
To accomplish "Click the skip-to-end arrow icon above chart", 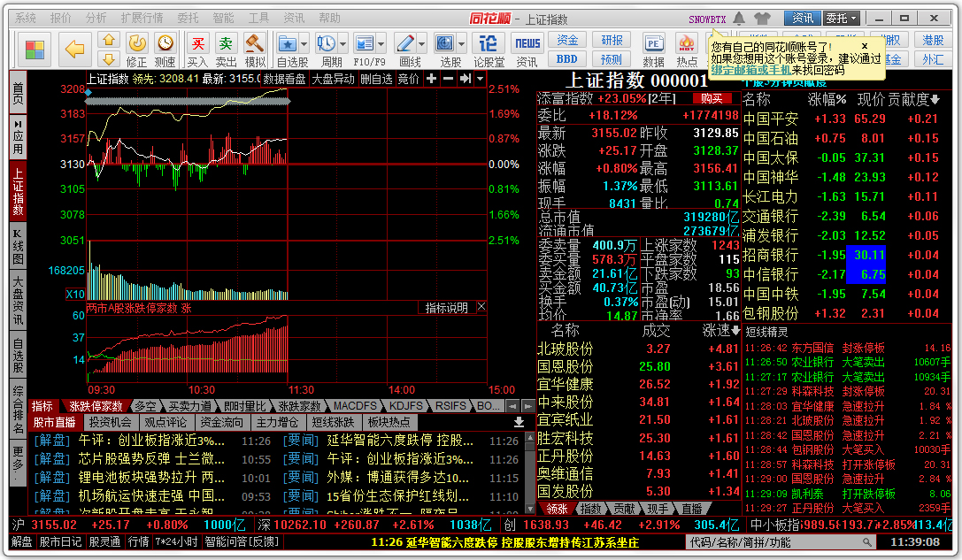I will (465, 79).
